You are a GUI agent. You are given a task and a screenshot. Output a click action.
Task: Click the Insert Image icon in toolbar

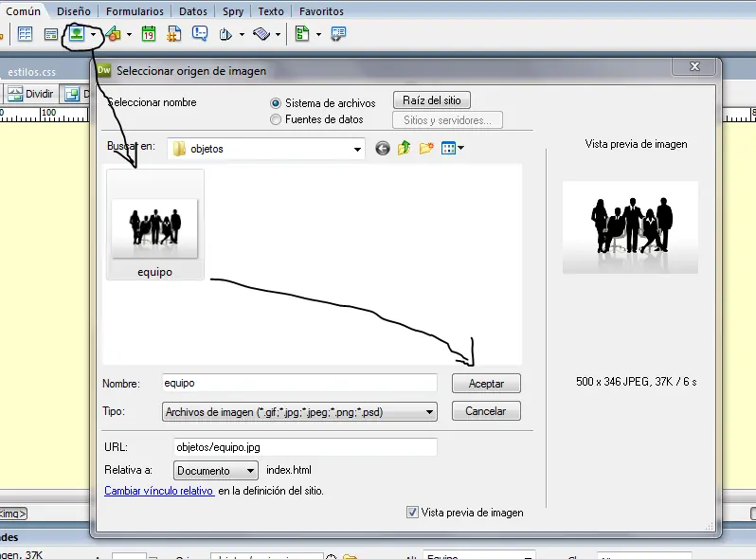(77, 33)
